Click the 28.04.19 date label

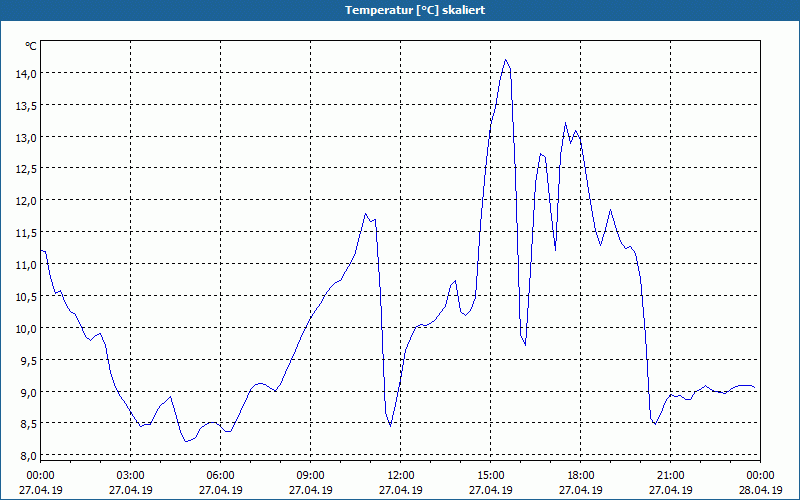761,490
